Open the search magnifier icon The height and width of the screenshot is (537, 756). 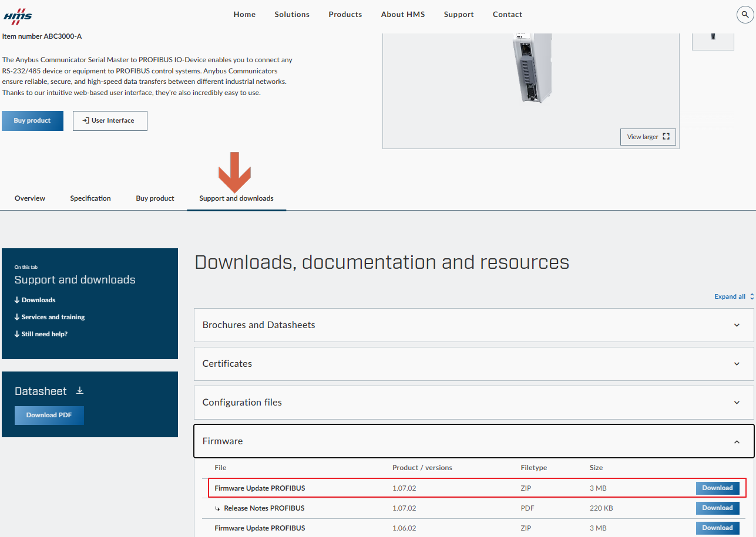[745, 15]
